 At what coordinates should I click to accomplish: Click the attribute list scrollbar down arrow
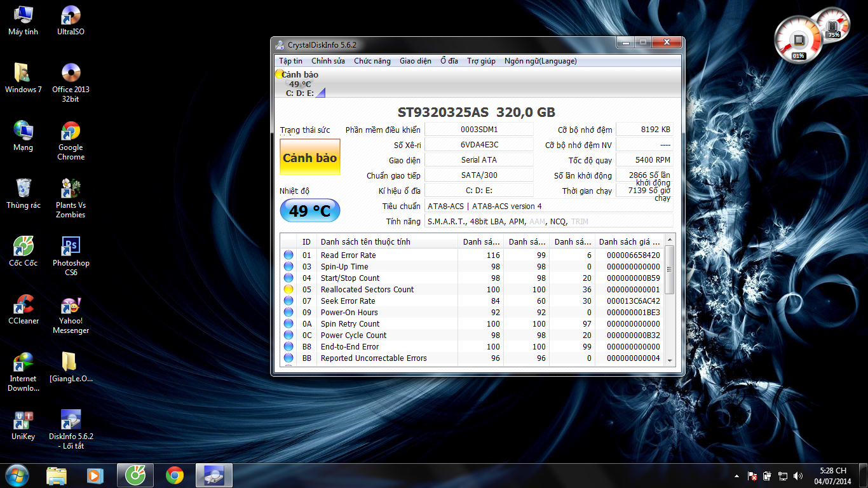pyautogui.click(x=669, y=360)
